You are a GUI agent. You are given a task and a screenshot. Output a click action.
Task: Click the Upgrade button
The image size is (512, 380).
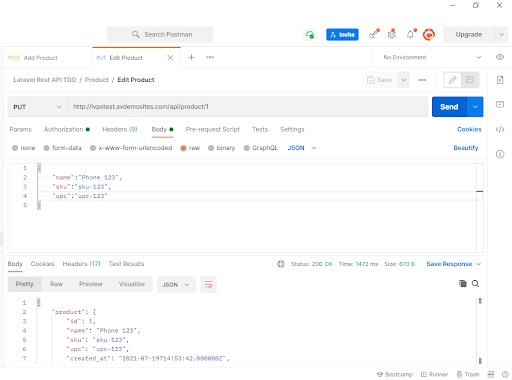point(469,34)
